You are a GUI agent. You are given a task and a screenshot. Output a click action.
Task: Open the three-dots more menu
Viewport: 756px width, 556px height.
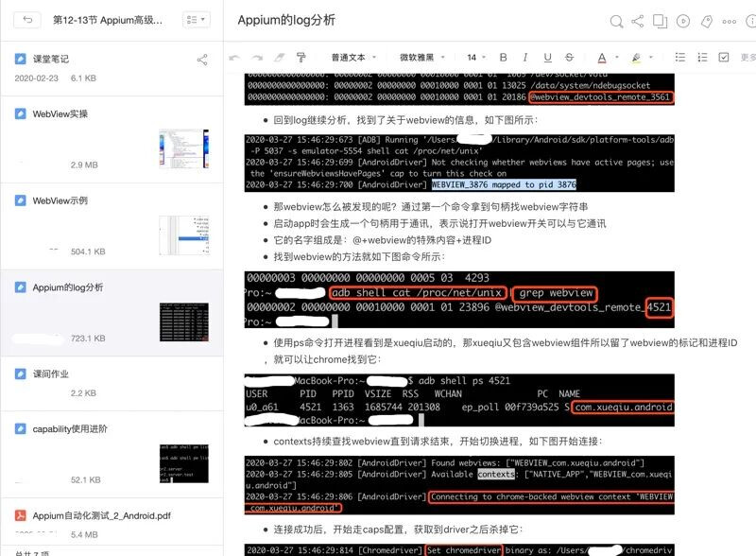(729, 21)
